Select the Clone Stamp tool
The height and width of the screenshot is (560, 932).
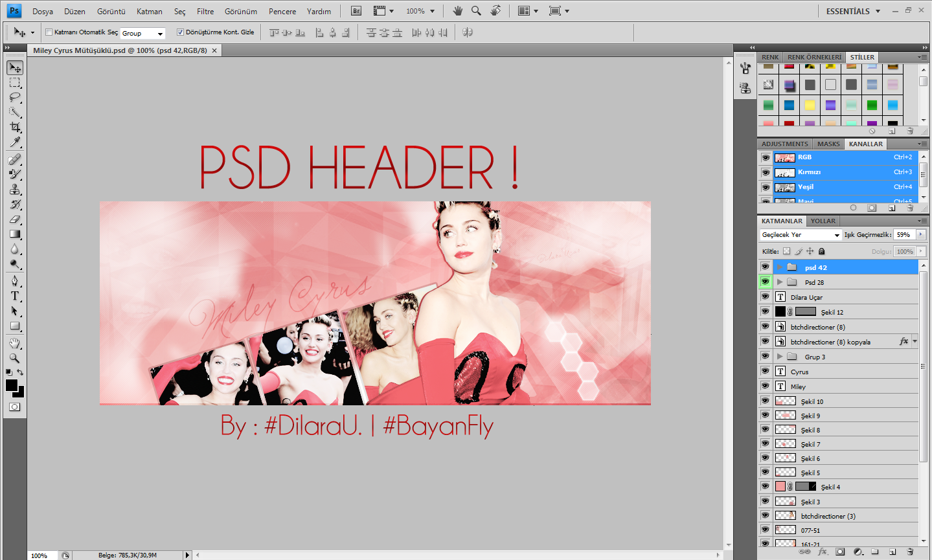(x=15, y=190)
